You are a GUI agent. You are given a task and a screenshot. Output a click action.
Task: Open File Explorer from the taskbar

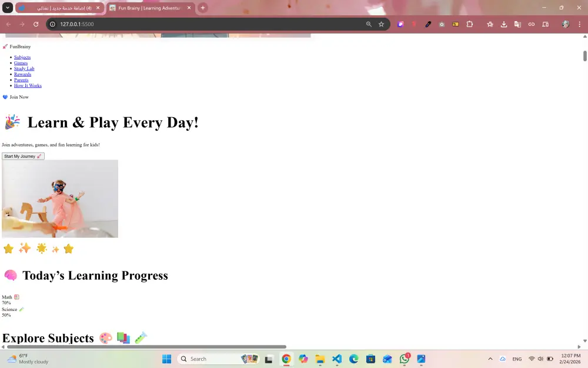320,359
